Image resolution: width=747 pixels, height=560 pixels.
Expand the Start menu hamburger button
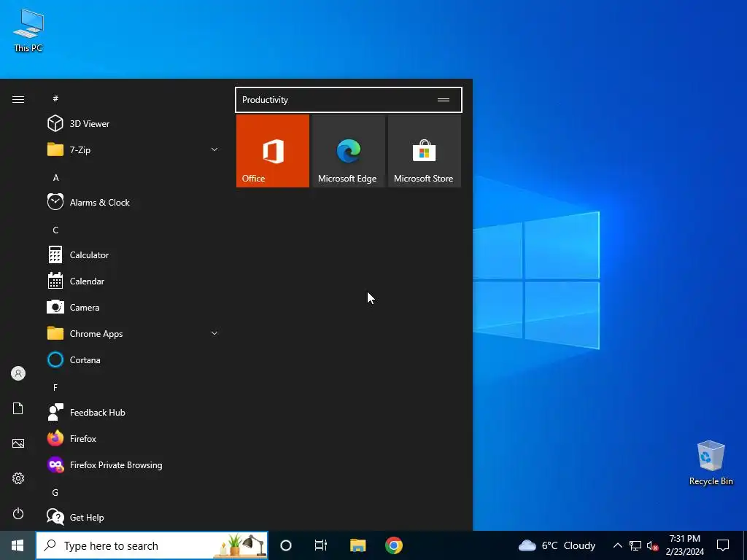click(x=18, y=99)
